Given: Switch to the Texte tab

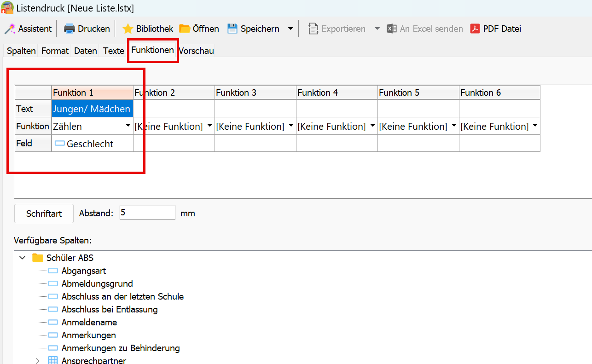Looking at the screenshot, I should tap(114, 51).
